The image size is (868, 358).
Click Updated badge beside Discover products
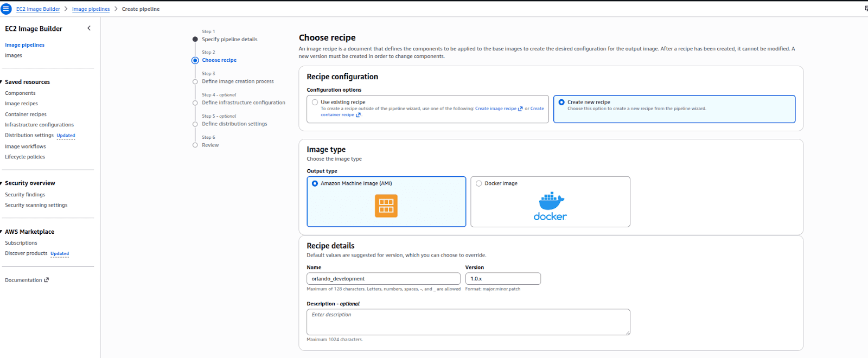pyautogui.click(x=60, y=253)
